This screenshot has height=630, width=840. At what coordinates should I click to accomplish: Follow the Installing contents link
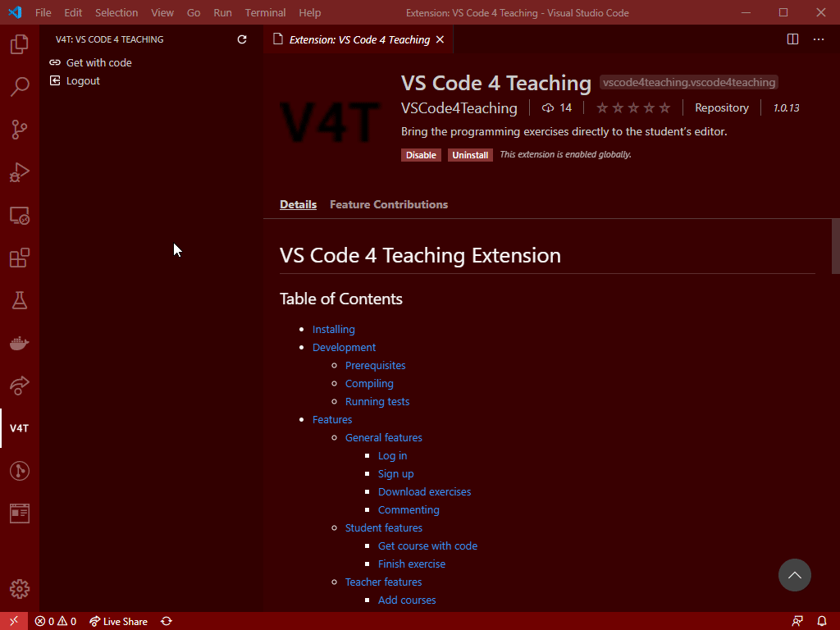(333, 330)
